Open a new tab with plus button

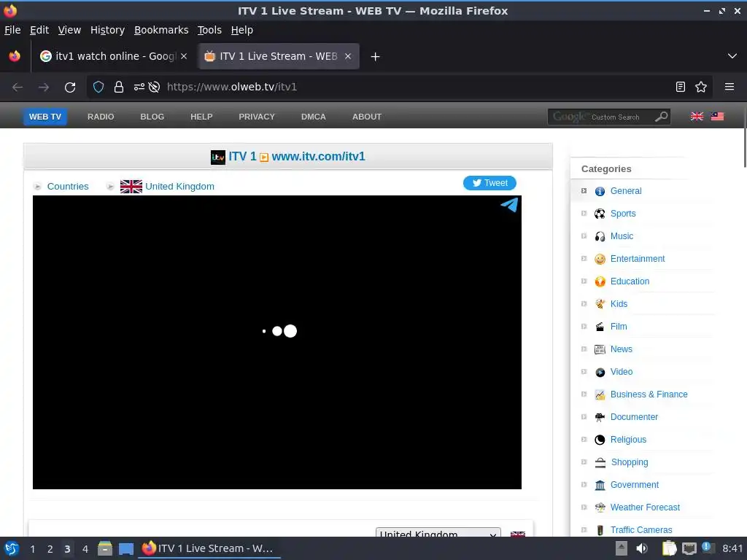coord(375,57)
